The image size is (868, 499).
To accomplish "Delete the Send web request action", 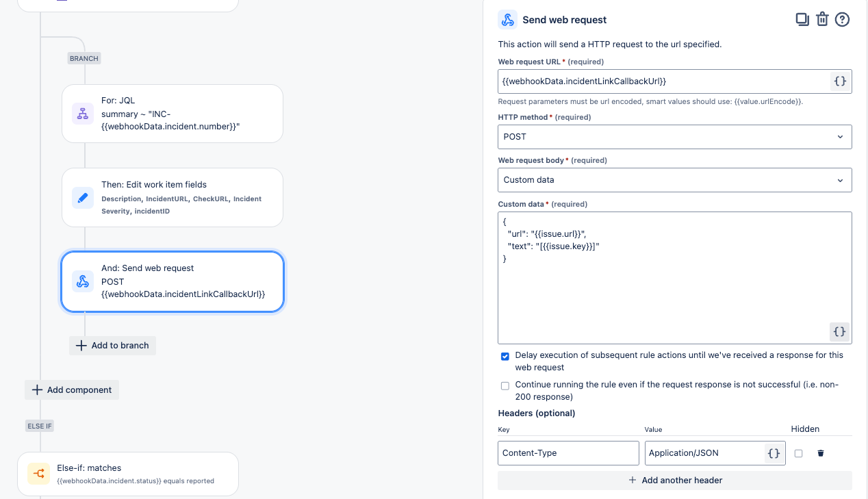I will pos(822,19).
